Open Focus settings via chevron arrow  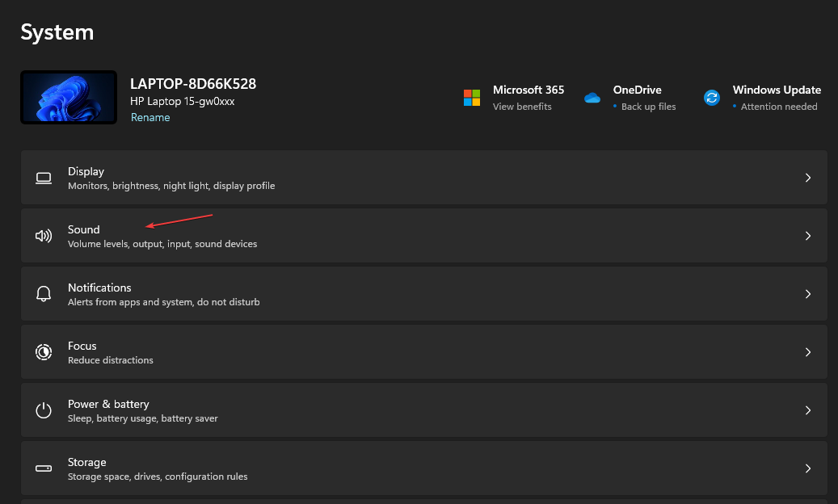coord(807,352)
